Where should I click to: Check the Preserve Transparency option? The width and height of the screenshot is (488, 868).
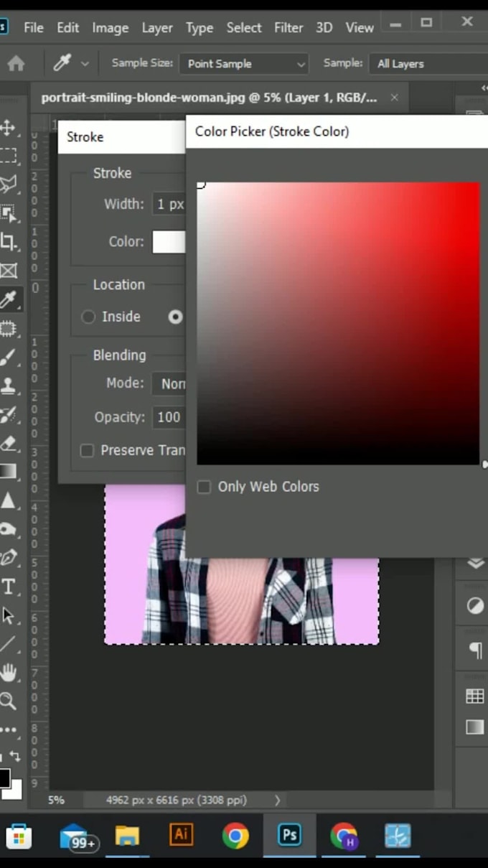[x=87, y=450]
